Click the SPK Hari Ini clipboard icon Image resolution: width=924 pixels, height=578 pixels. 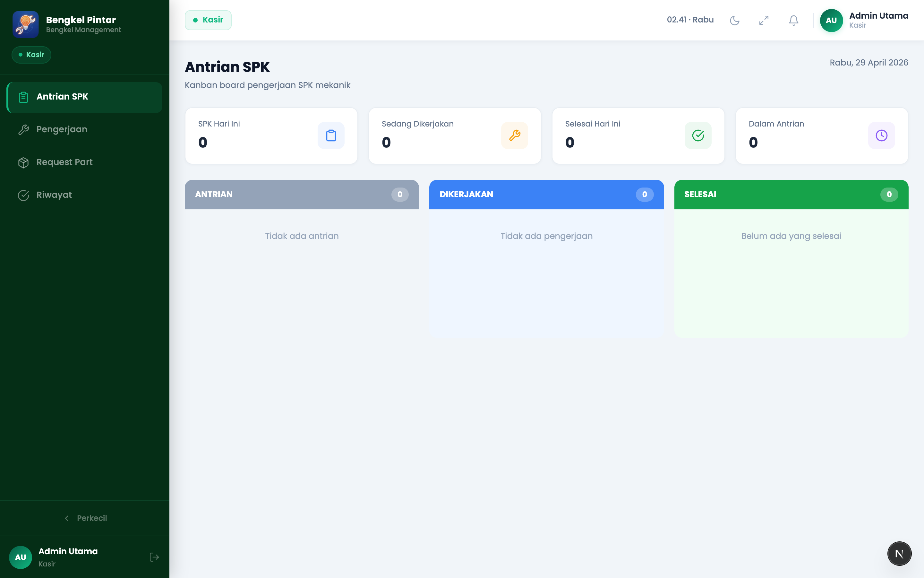coord(331,135)
